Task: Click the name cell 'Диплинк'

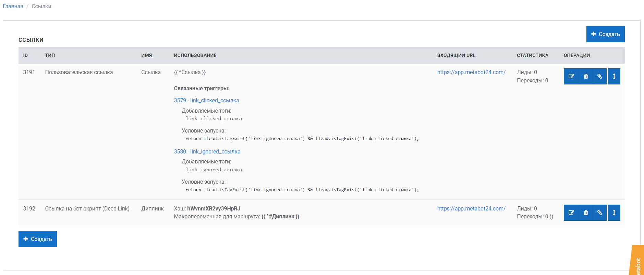Action: coord(153,208)
